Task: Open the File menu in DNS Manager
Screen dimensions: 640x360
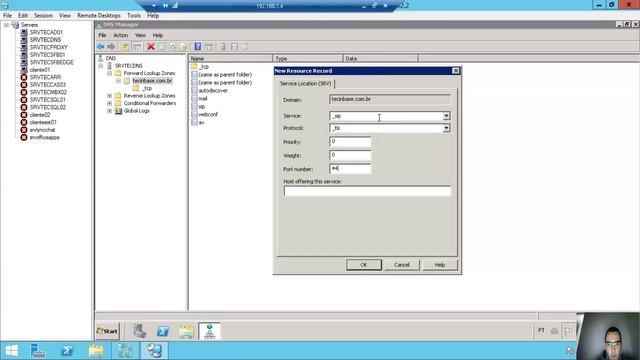Action: click(x=102, y=36)
